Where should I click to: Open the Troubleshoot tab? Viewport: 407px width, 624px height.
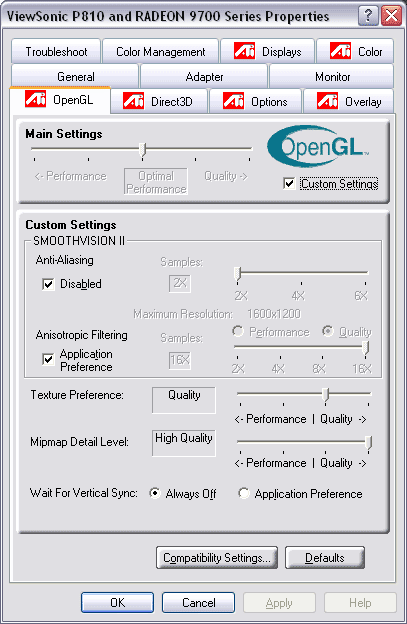pyautogui.click(x=56, y=51)
